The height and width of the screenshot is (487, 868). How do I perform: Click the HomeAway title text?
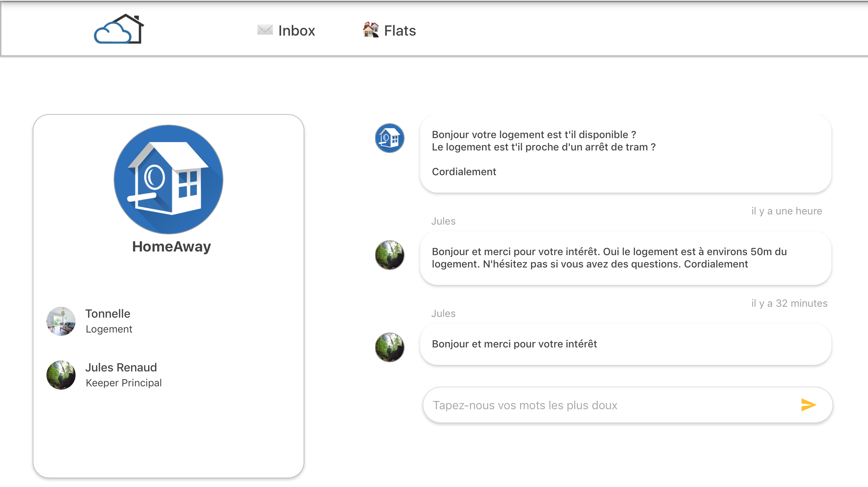171,247
